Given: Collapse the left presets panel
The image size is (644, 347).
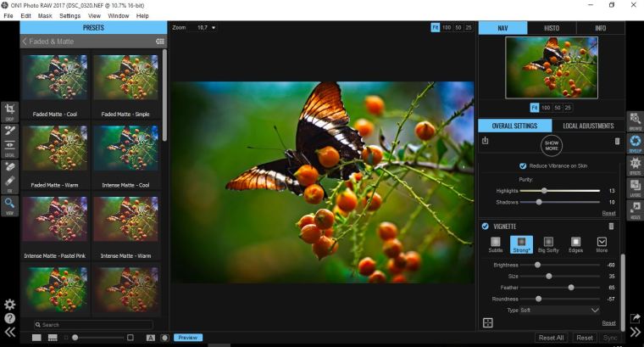Looking at the screenshot, I should pos(10,332).
